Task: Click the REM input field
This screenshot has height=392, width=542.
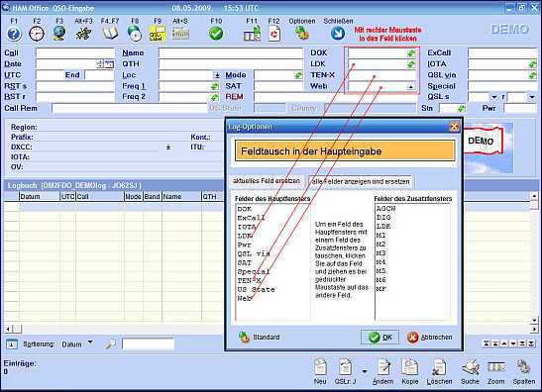Action: (x=336, y=97)
